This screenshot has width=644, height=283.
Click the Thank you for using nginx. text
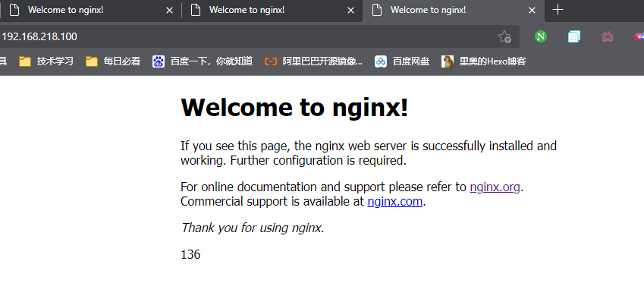pos(253,228)
